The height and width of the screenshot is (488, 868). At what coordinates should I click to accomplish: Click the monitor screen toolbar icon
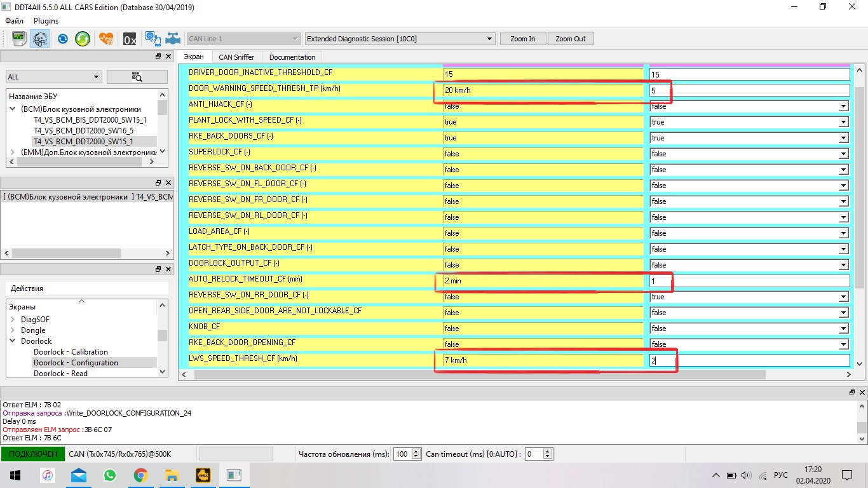pyautogui.click(x=19, y=39)
